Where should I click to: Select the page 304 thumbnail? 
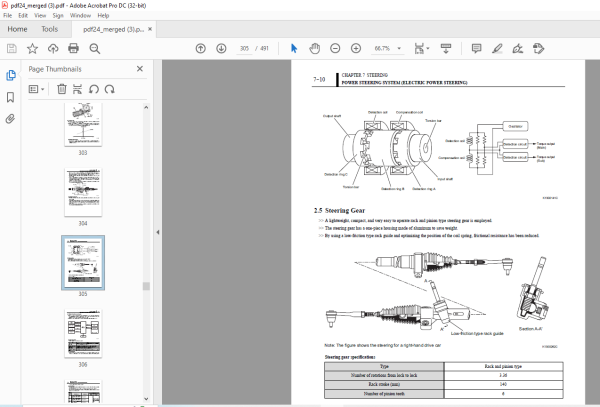coord(83,192)
